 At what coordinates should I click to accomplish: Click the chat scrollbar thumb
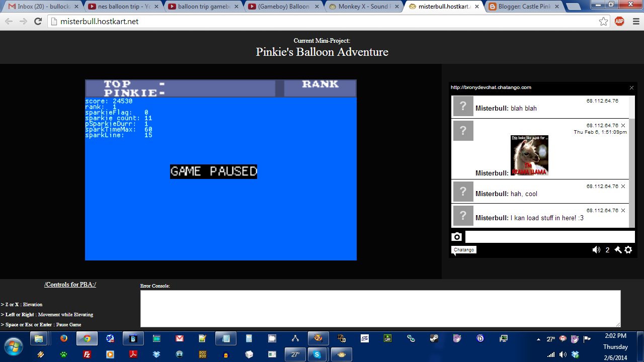click(x=632, y=173)
